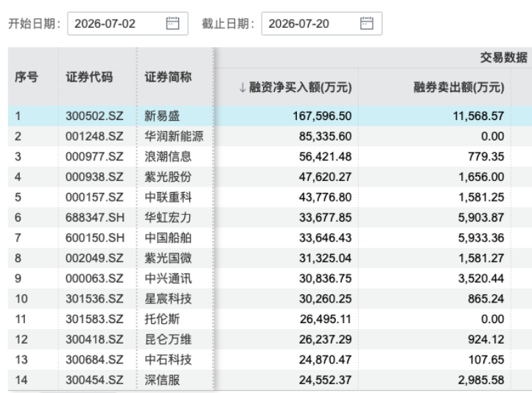Click value 779.35
Viewport: 532px width, 393px height.
(486, 157)
